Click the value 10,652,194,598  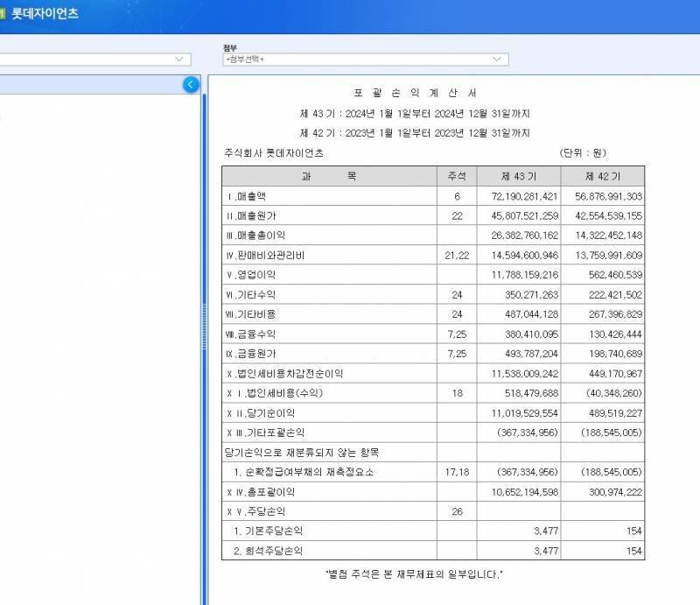[524, 492]
